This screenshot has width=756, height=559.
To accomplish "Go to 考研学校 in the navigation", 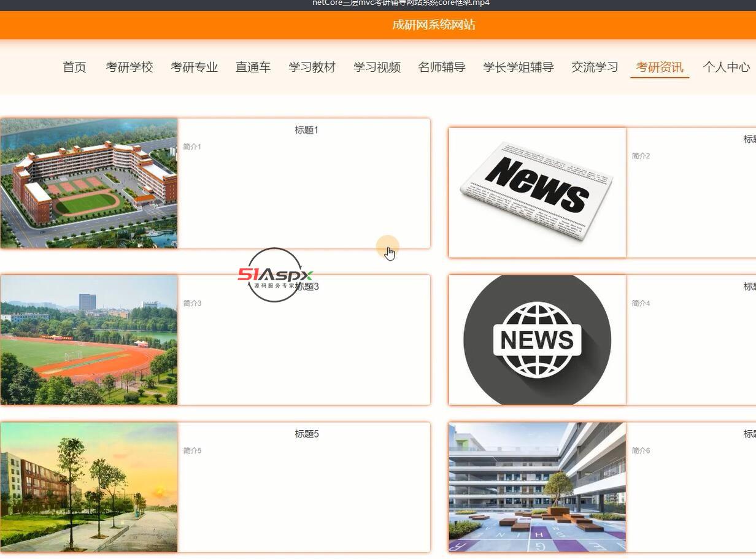I will 129,67.
